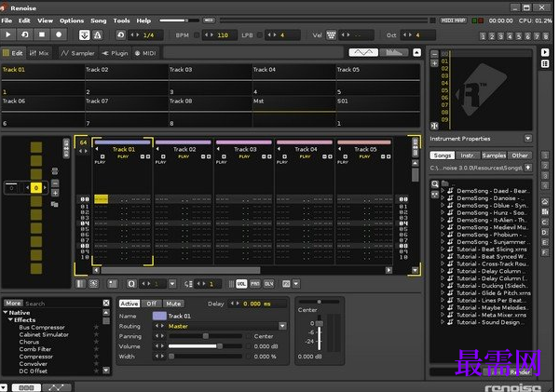Collapse the Effects tree node
This screenshot has height=392, width=559.
click(10, 319)
